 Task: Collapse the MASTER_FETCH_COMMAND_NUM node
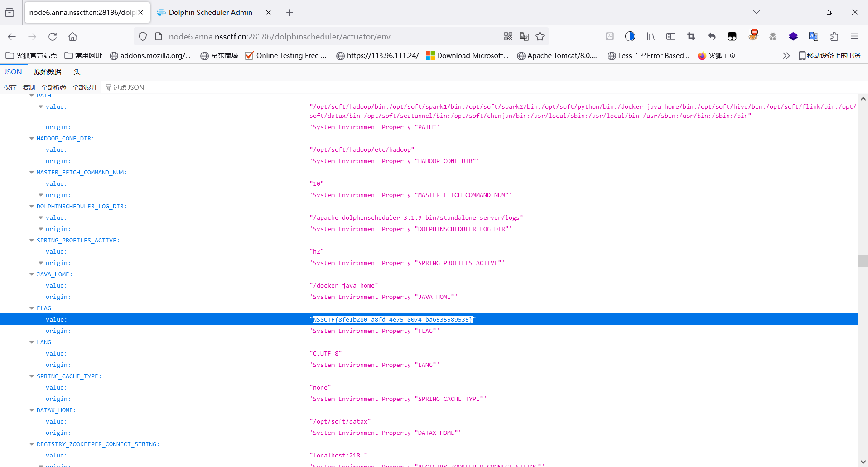pyautogui.click(x=32, y=173)
